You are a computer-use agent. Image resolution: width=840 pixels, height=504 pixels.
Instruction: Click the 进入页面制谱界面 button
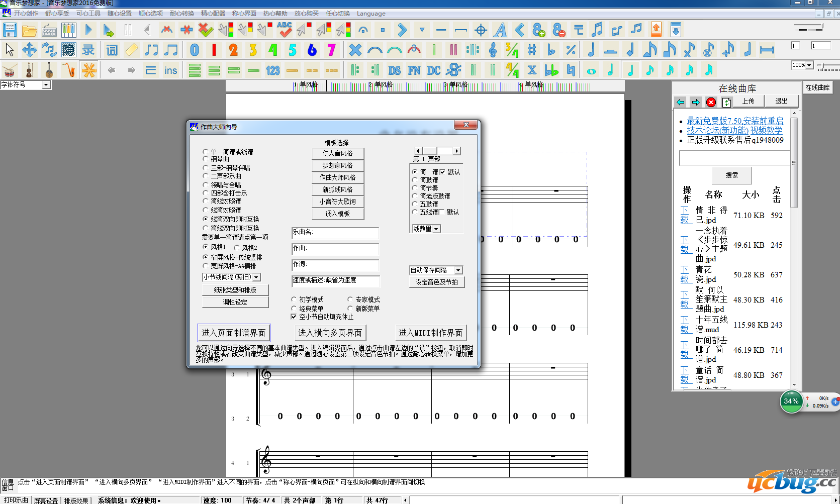[x=234, y=333]
